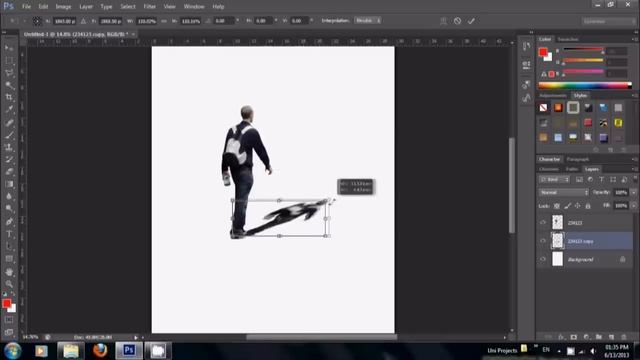This screenshot has height=360, width=640.
Task: Switch to the Channels tab
Action: (549, 169)
